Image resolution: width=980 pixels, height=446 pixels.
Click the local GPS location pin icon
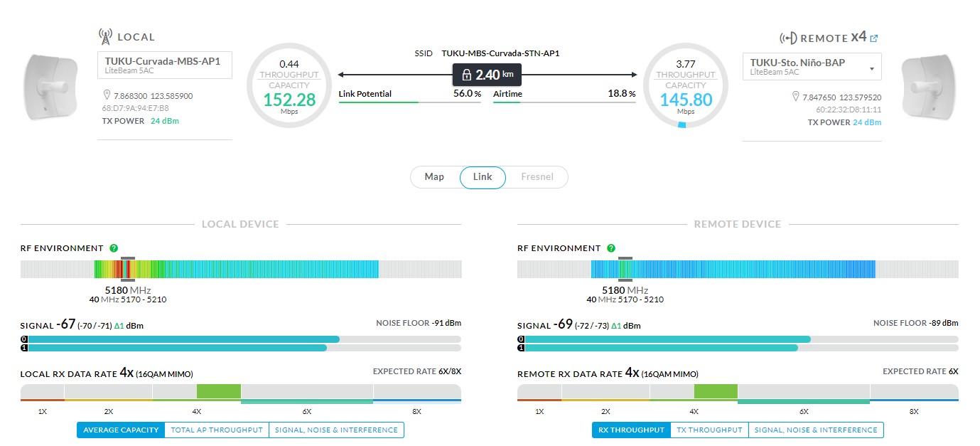tap(108, 95)
